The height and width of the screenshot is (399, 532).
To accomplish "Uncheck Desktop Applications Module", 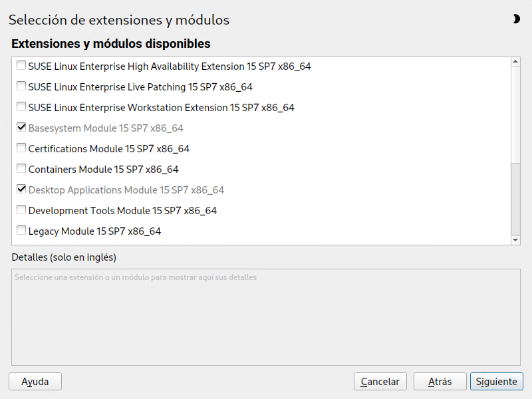I will coord(21,189).
